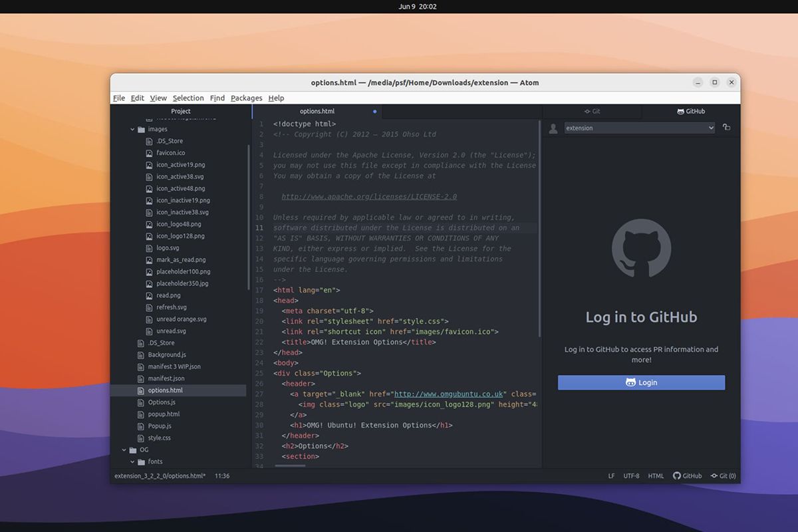Click the image icon beside placeholder350.jpg

tap(150, 283)
